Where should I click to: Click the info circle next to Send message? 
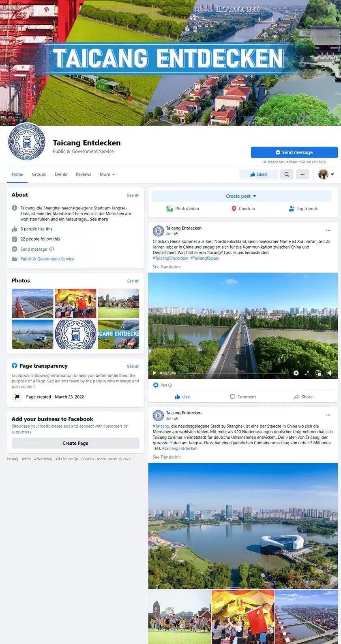pyautogui.click(x=51, y=249)
